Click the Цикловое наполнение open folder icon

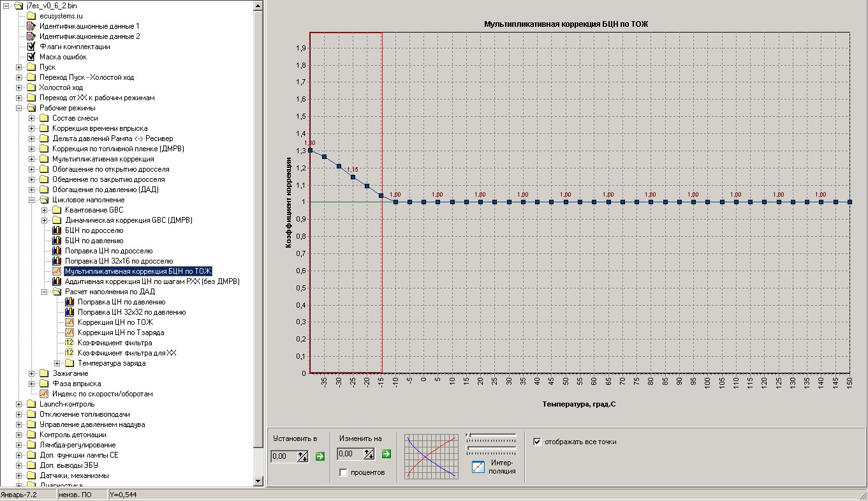pos(44,200)
